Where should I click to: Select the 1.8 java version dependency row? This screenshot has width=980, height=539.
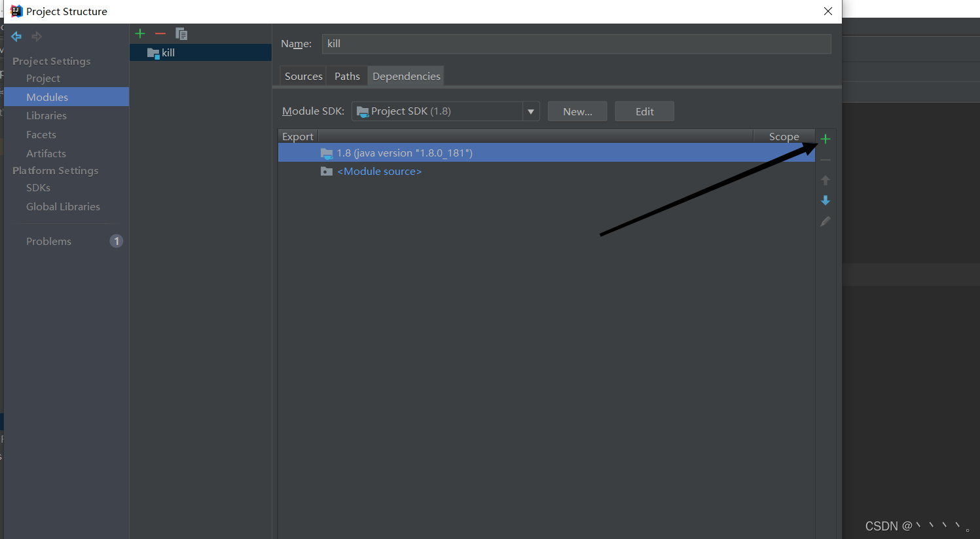click(547, 153)
